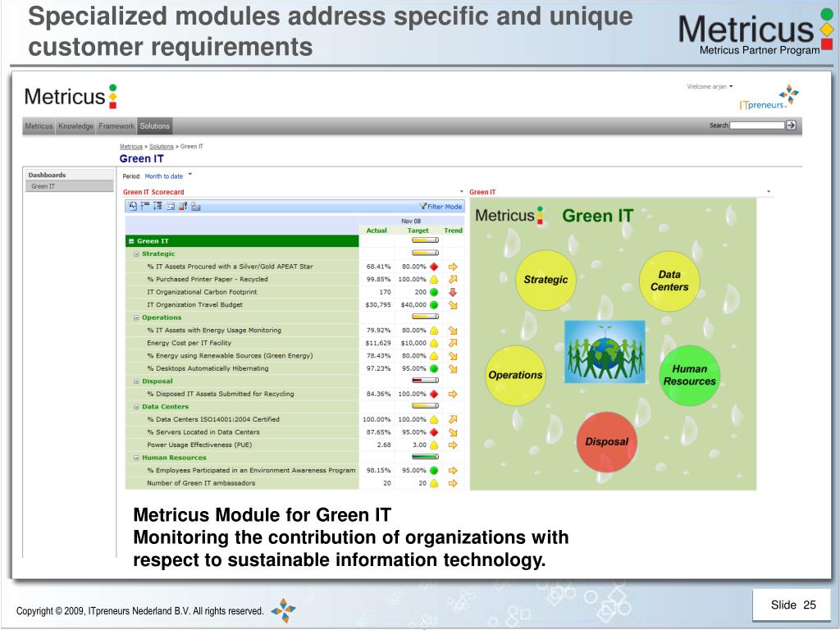Click green status for IT Organization Travel Budget

(434, 305)
